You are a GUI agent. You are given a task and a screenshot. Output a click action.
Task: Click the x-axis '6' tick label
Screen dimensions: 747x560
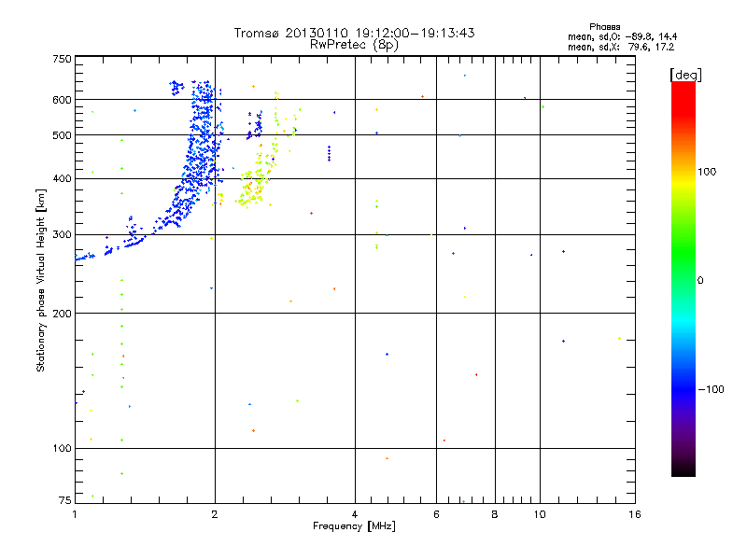coord(436,514)
